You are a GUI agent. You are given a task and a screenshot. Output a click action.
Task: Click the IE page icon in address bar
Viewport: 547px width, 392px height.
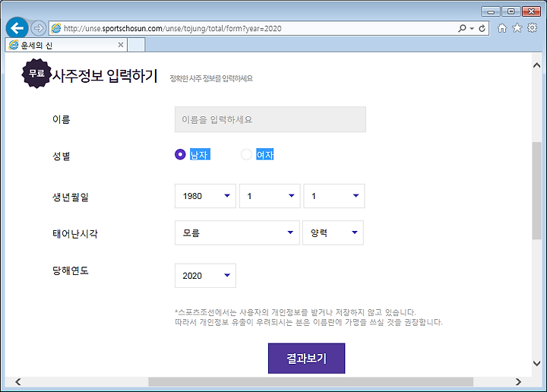pos(55,28)
